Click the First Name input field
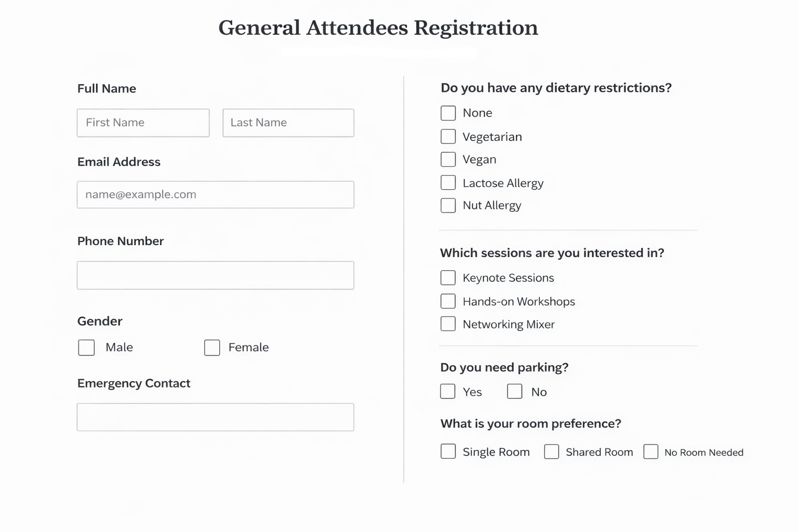The width and height of the screenshot is (798, 532). click(x=143, y=123)
